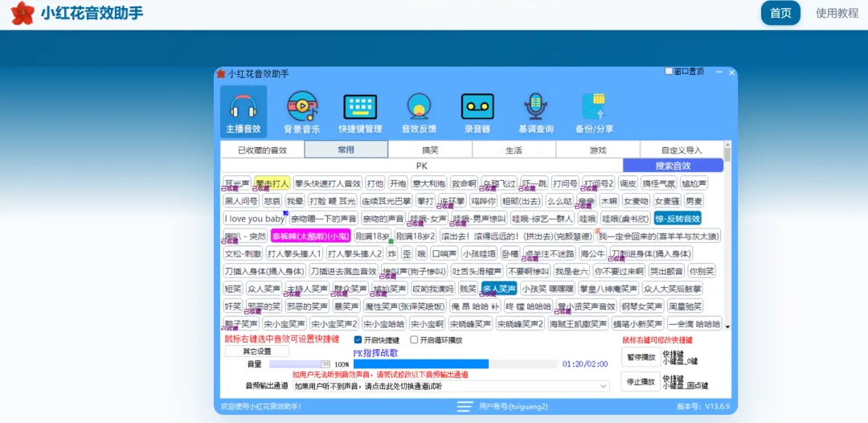Click the 搜索音效 button
This screenshot has width=868, height=423.
click(674, 166)
